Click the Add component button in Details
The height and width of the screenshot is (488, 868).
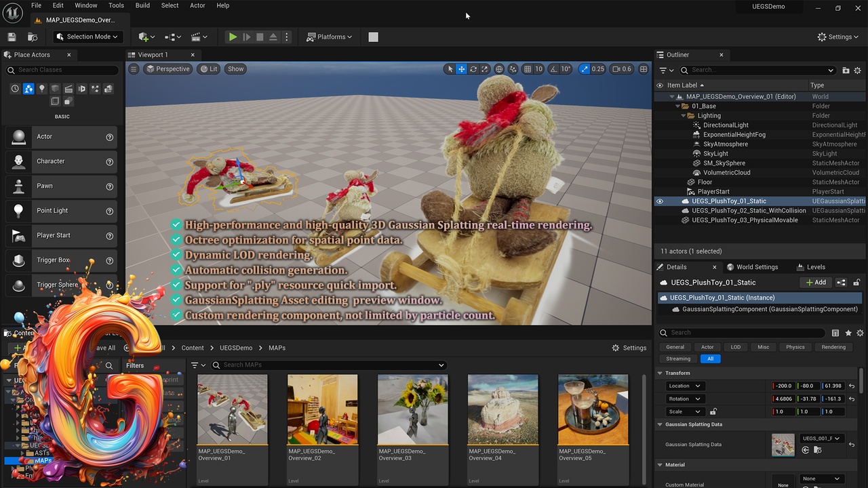click(x=816, y=283)
